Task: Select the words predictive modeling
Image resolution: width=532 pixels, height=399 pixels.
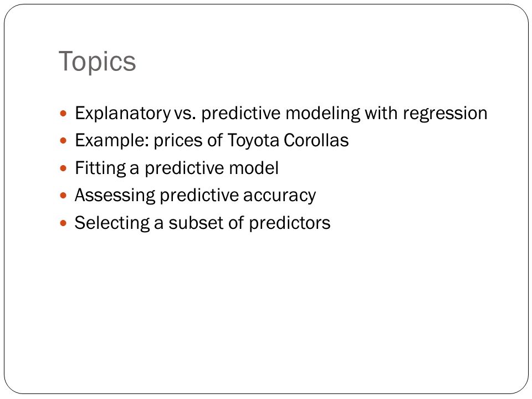Action: click(x=281, y=114)
